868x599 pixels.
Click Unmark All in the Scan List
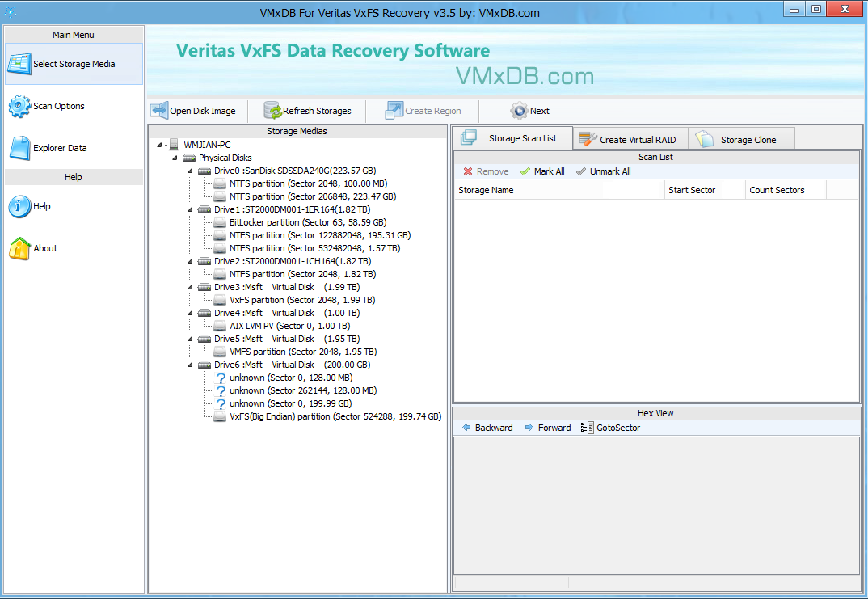pyautogui.click(x=603, y=171)
